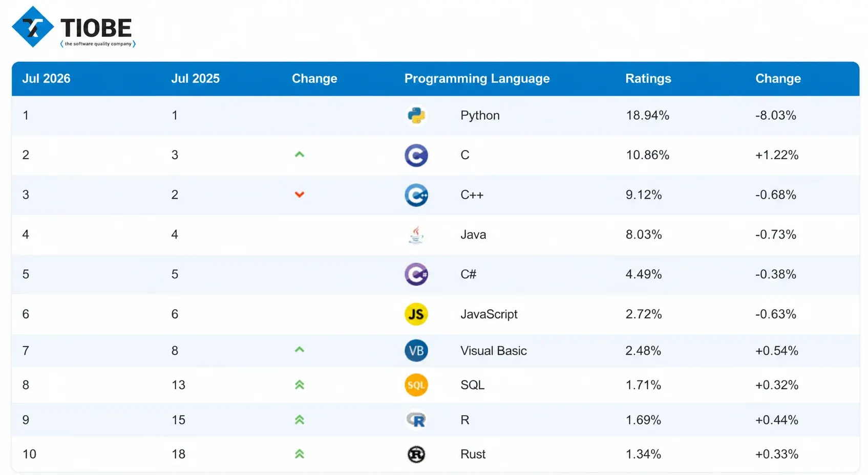This screenshot has height=475, width=868.
Task: Click the double up arrow in R row
Action: pyautogui.click(x=300, y=420)
